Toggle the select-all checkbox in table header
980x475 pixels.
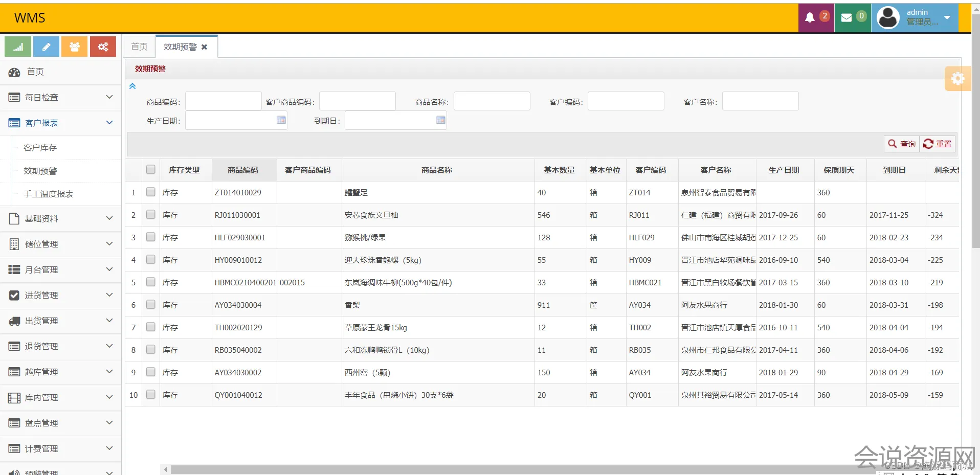pyautogui.click(x=151, y=170)
